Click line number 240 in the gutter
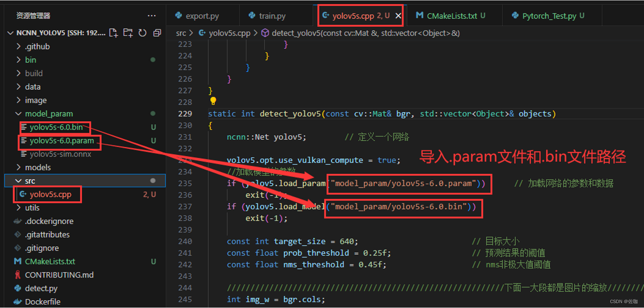Viewport: 644px width, 308px height. coord(185,242)
